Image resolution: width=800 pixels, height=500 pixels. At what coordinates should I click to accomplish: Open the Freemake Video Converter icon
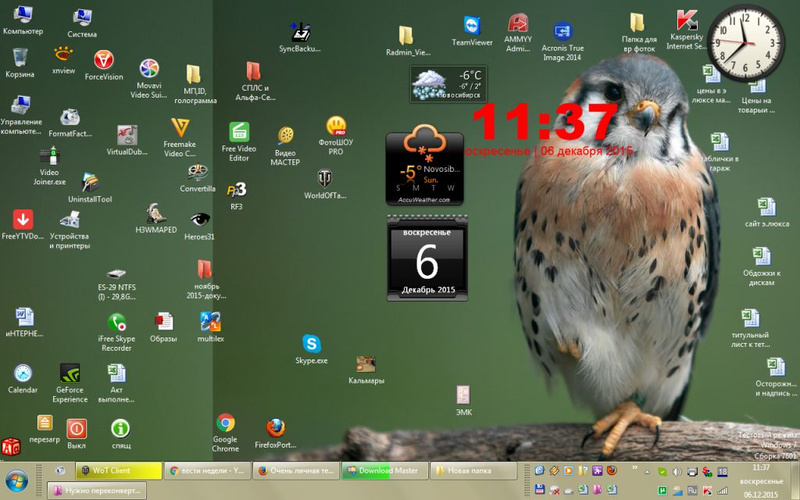tap(180, 128)
